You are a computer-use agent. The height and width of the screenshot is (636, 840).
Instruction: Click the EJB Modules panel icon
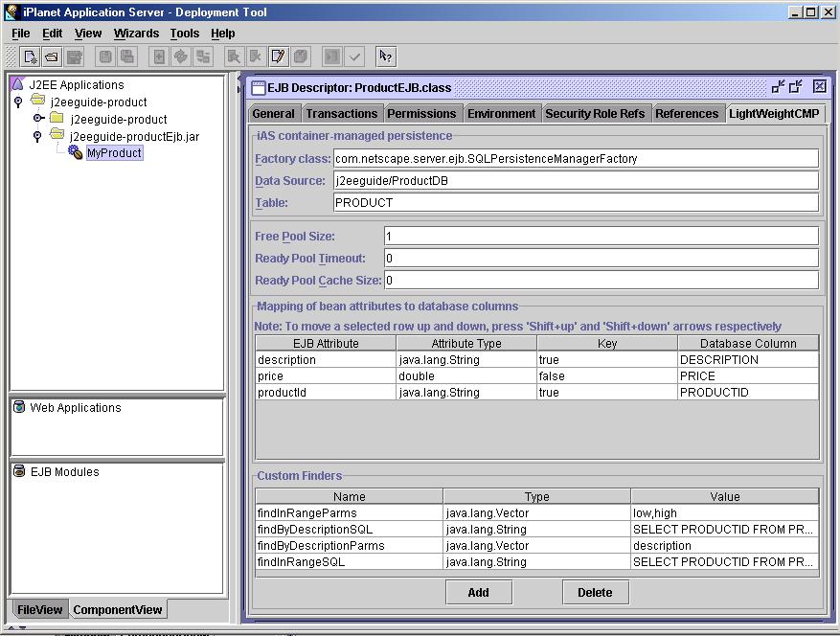pyautogui.click(x=19, y=471)
